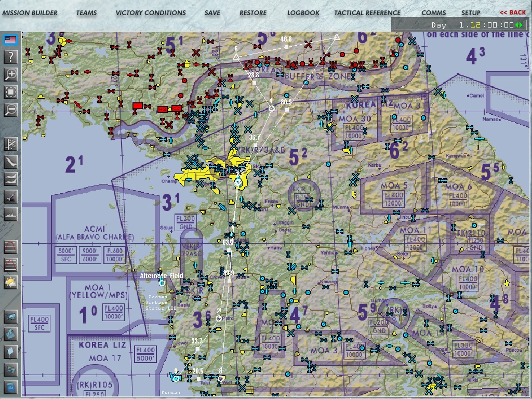
Task: Click the US flag team icon
Action: point(10,39)
